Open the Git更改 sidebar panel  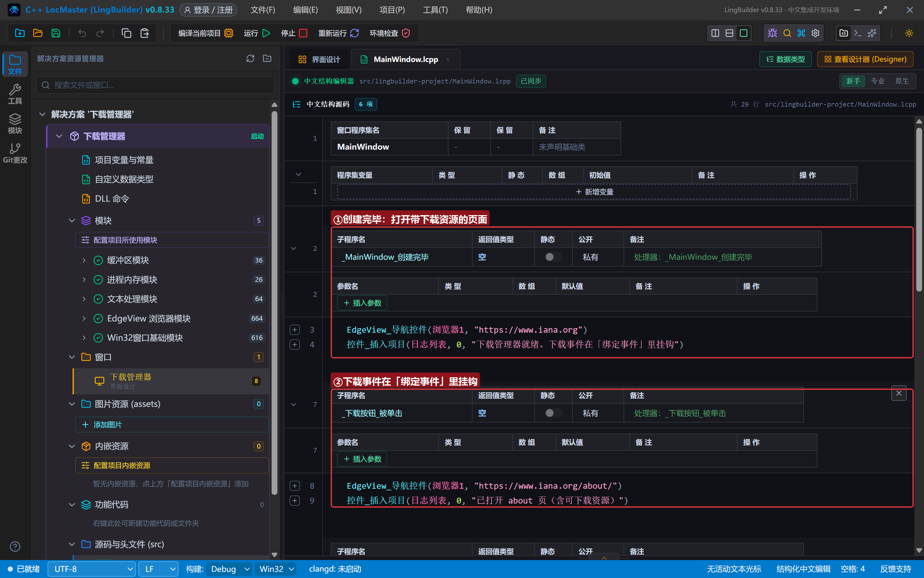click(15, 153)
